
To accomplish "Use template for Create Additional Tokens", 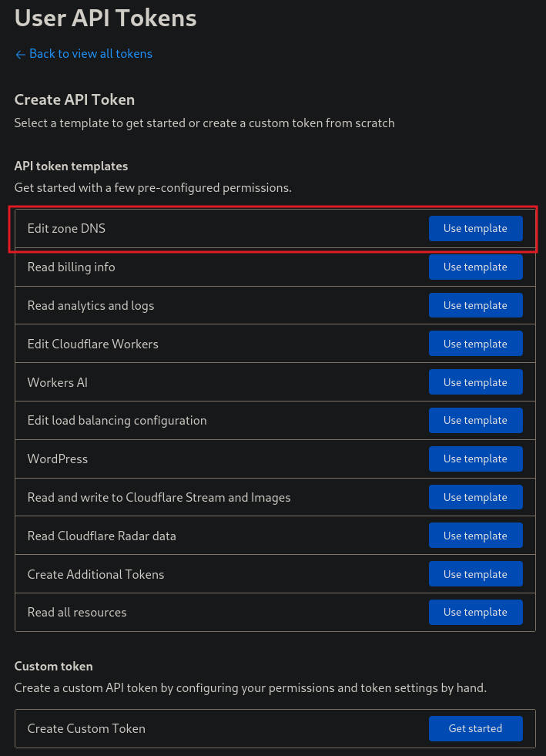I will [476, 574].
